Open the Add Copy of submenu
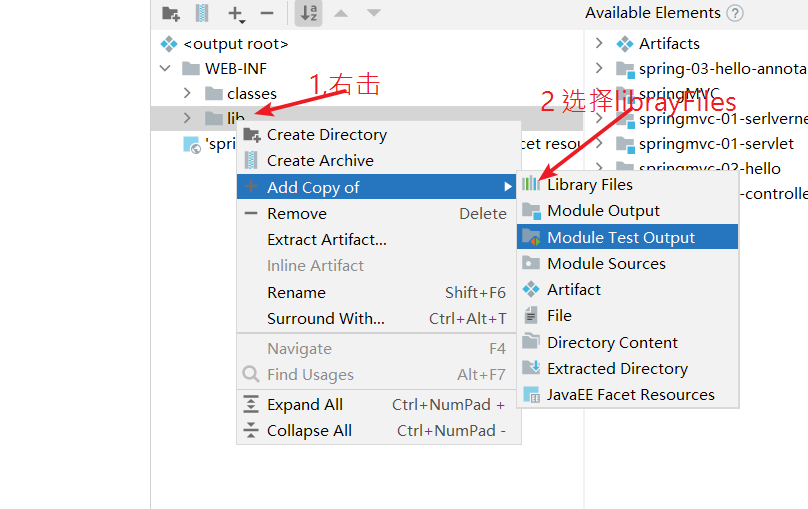The height and width of the screenshot is (509, 808). click(376, 186)
